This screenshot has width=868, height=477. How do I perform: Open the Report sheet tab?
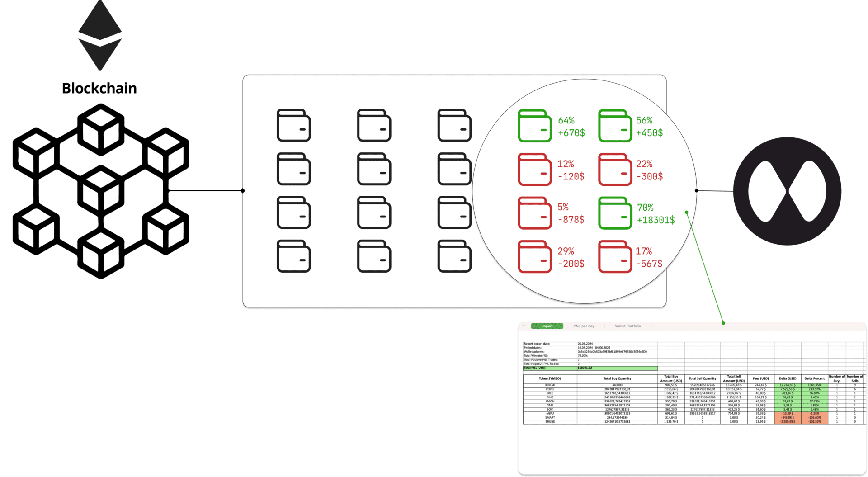[547, 326]
